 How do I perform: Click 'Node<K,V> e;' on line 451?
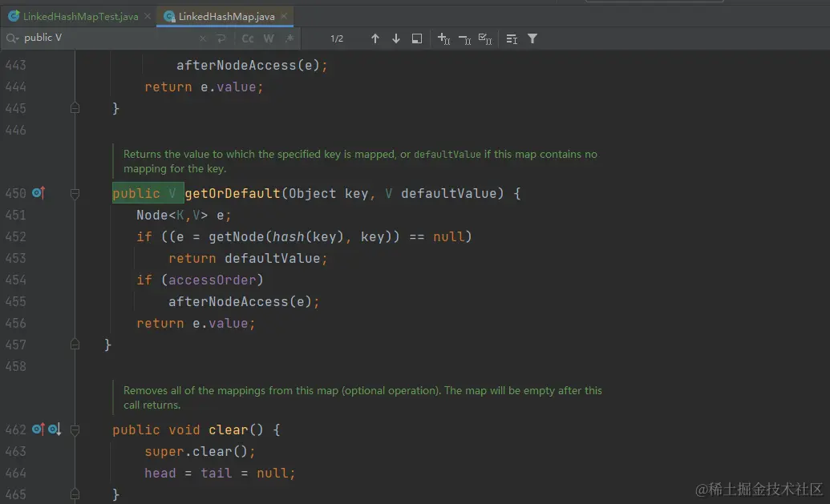(x=184, y=216)
